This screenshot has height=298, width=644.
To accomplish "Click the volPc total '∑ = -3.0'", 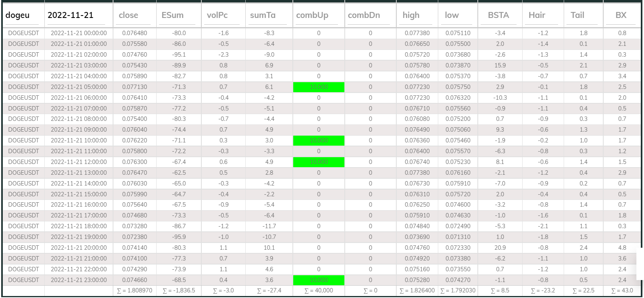I will pyautogui.click(x=223, y=290).
